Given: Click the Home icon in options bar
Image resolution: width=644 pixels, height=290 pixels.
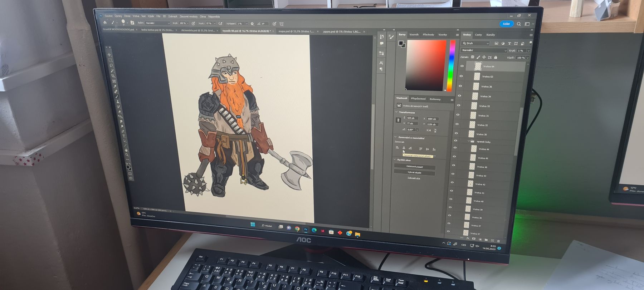Looking at the screenshot, I should coord(105,23).
